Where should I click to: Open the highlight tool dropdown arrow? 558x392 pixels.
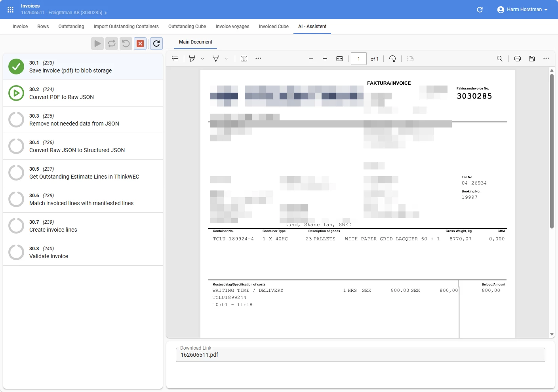point(202,59)
